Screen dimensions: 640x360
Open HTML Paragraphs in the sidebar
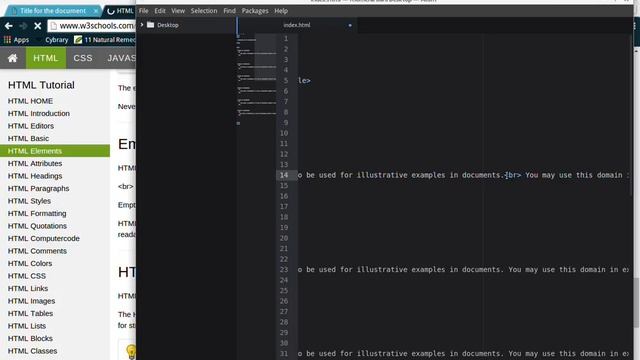tap(38, 189)
